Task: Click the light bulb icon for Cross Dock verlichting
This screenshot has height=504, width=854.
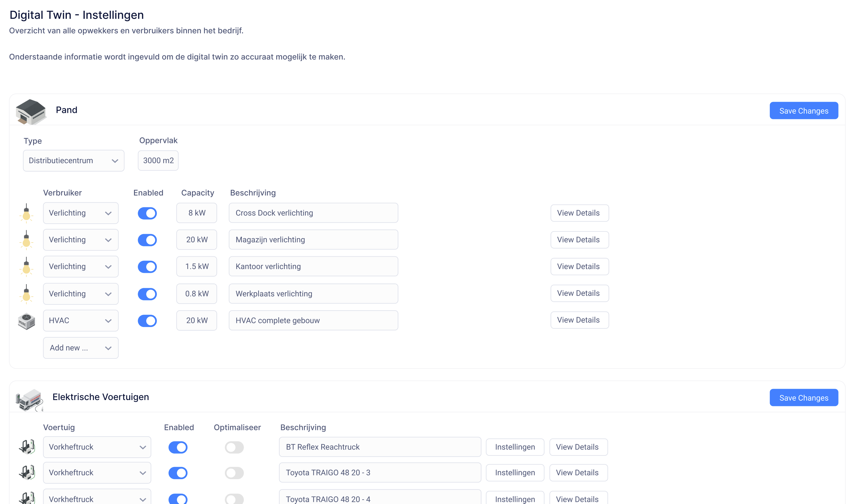Action: [x=26, y=213]
